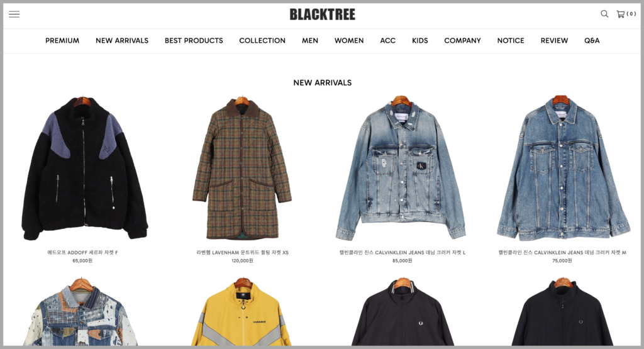Select the ACC menu item
Image resolution: width=644 pixels, height=349 pixels.
point(387,41)
